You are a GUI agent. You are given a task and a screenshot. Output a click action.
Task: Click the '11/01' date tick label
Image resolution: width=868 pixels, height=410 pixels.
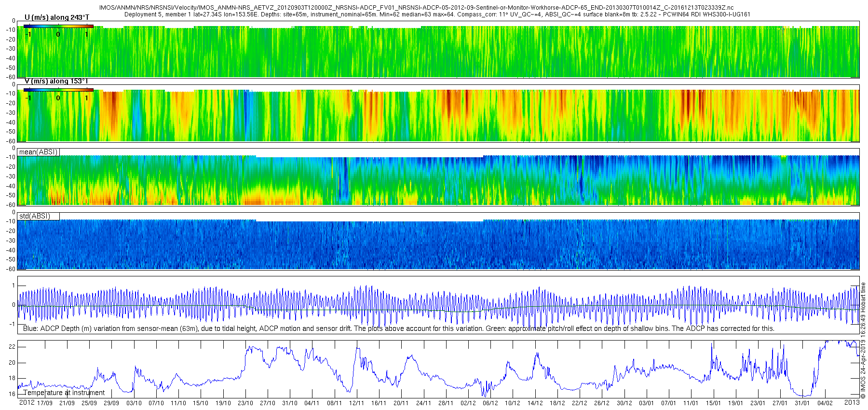(691, 403)
